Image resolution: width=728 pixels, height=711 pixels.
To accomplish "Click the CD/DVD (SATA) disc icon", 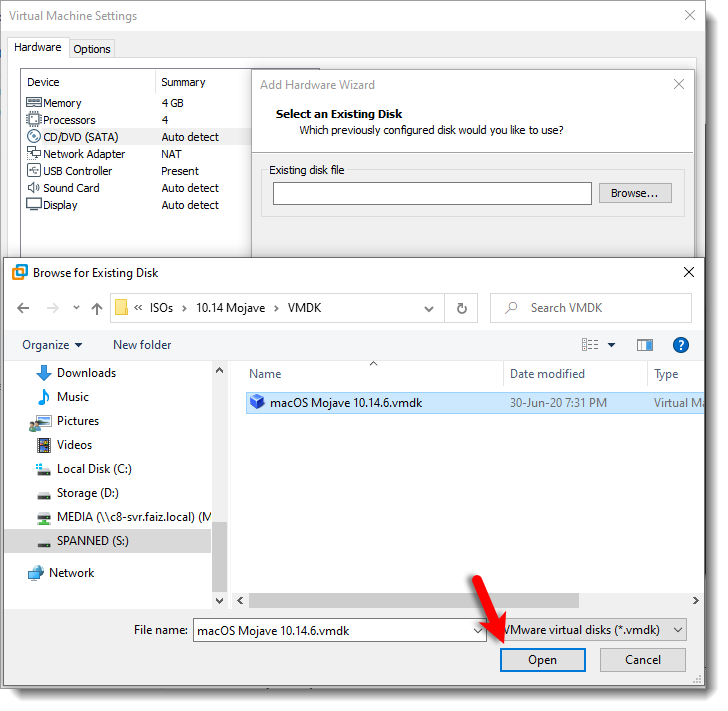I will coord(33,137).
